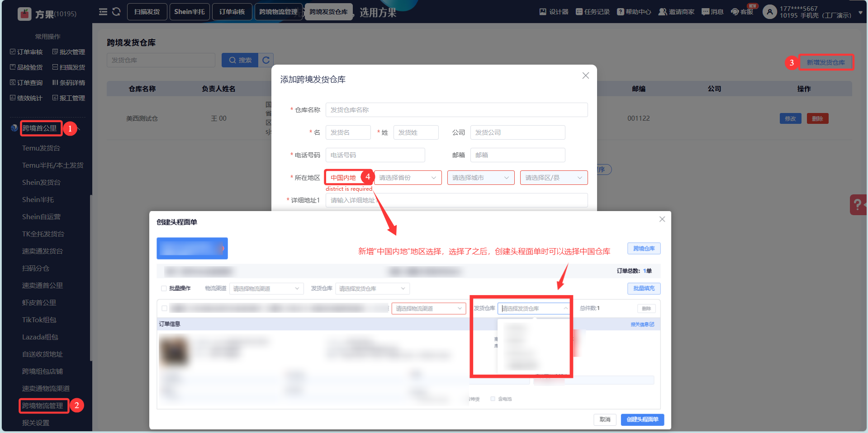Click the red question mark help button
868x433 pixels.
pos(858,205)
